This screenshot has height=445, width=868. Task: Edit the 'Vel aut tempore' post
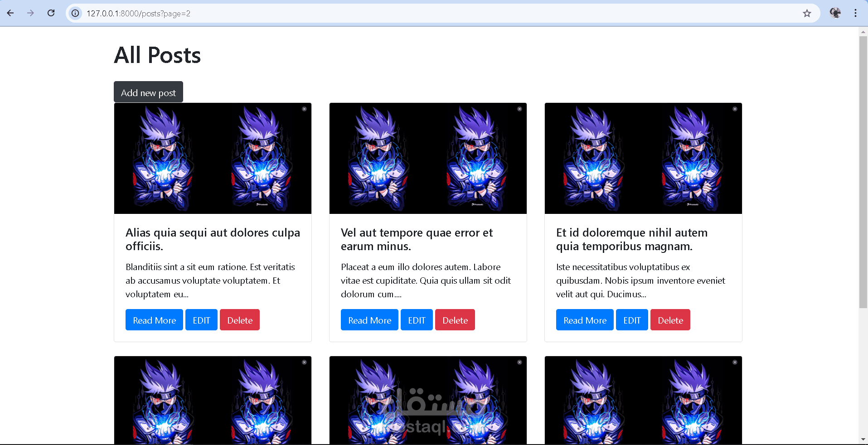pyautogui.click(x=417, y=320)
